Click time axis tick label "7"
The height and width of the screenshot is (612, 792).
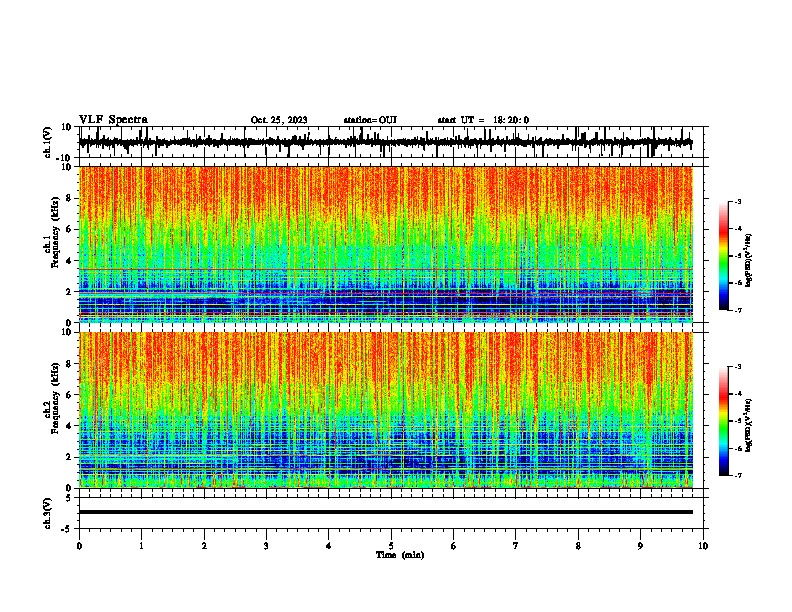pos(516,546)
